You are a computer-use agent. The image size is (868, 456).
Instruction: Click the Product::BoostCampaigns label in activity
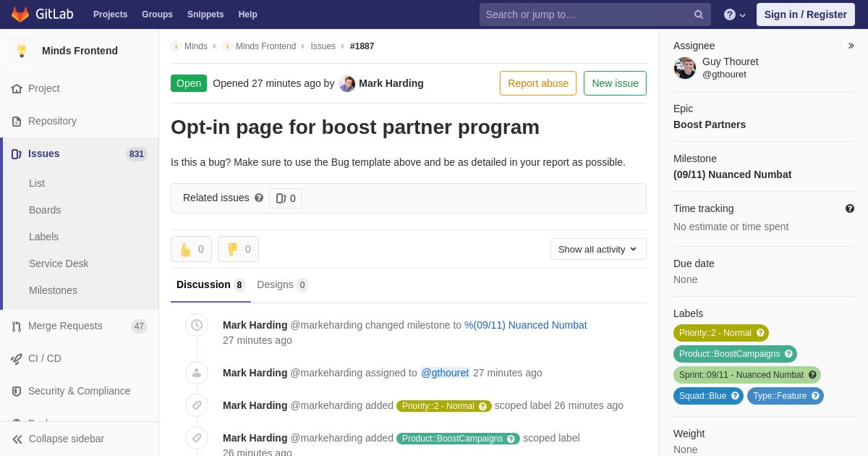(x=458, y=439)
